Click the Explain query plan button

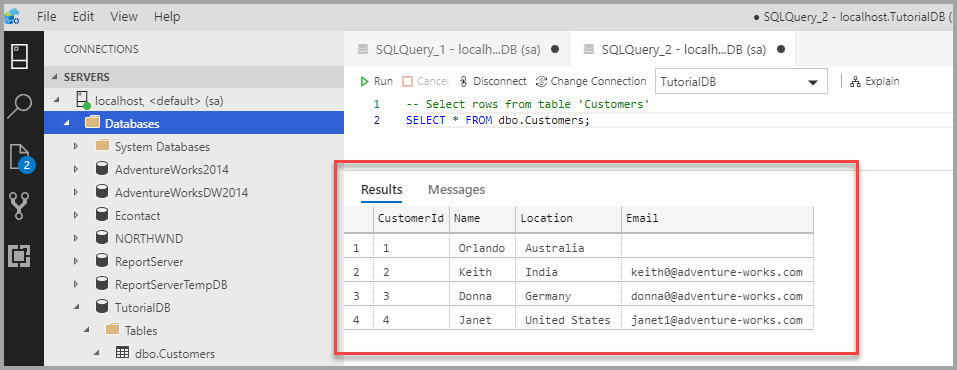(875, 81)
